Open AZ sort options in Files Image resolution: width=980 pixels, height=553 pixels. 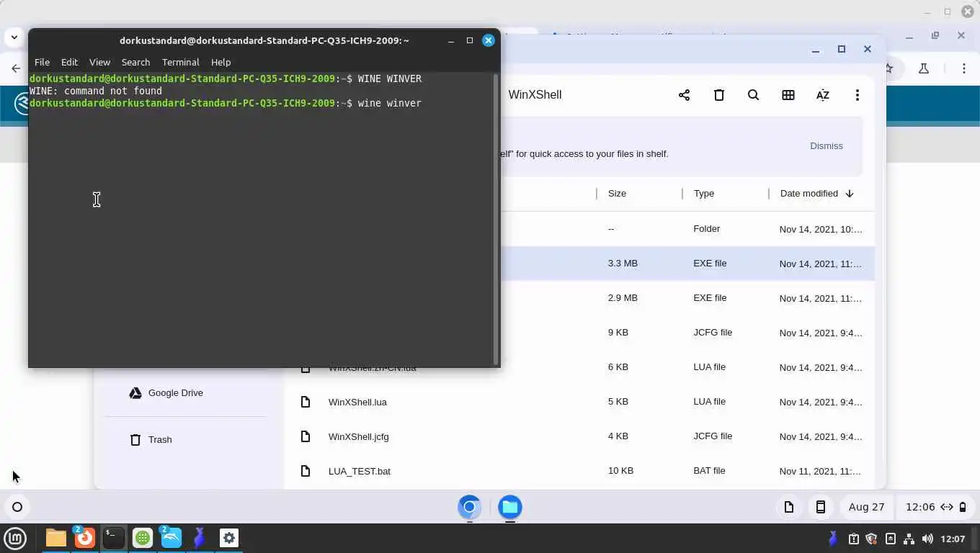tap(822, 95)
